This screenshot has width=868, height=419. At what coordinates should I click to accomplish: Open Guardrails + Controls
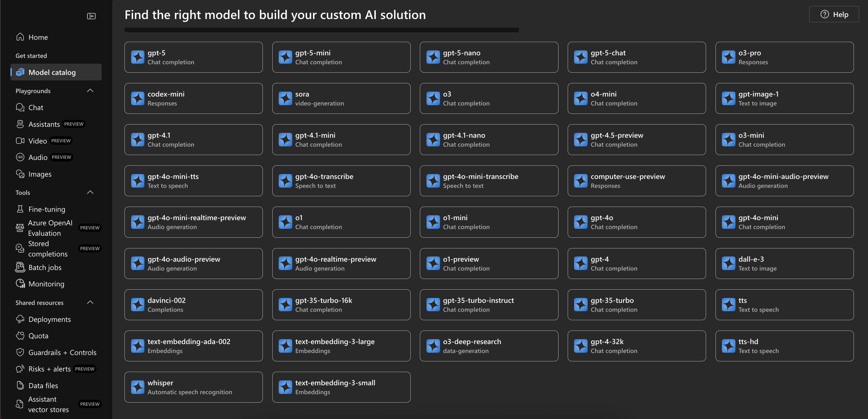62,352
